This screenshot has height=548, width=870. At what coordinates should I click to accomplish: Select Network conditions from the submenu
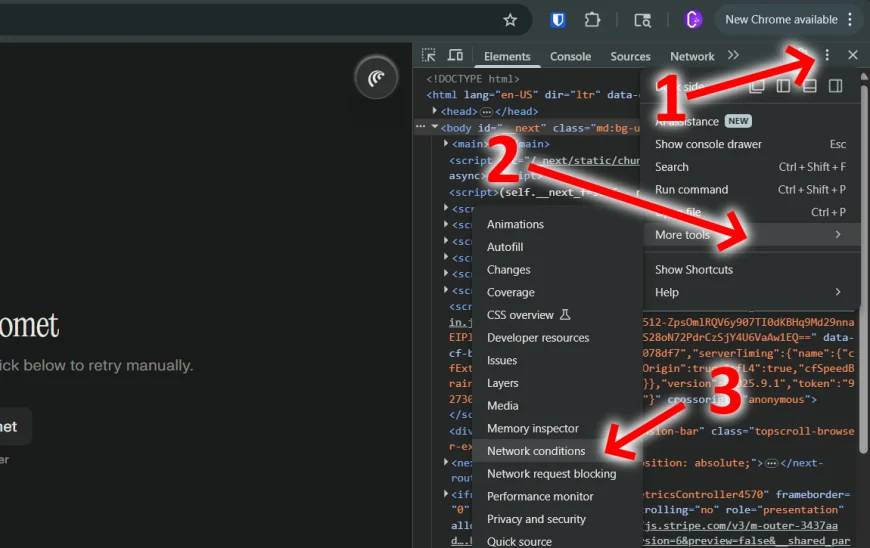[536, 451]
